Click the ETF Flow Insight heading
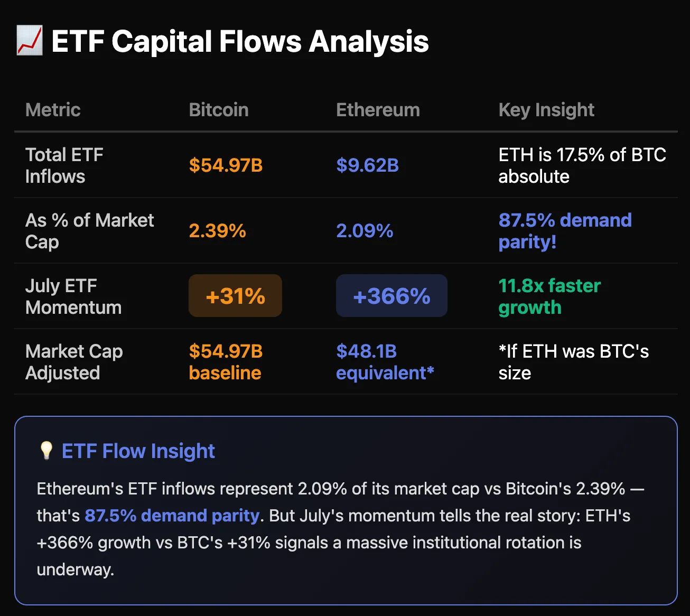Image resolution: width=690 pixels, height=616 pixels. [138, 451]
